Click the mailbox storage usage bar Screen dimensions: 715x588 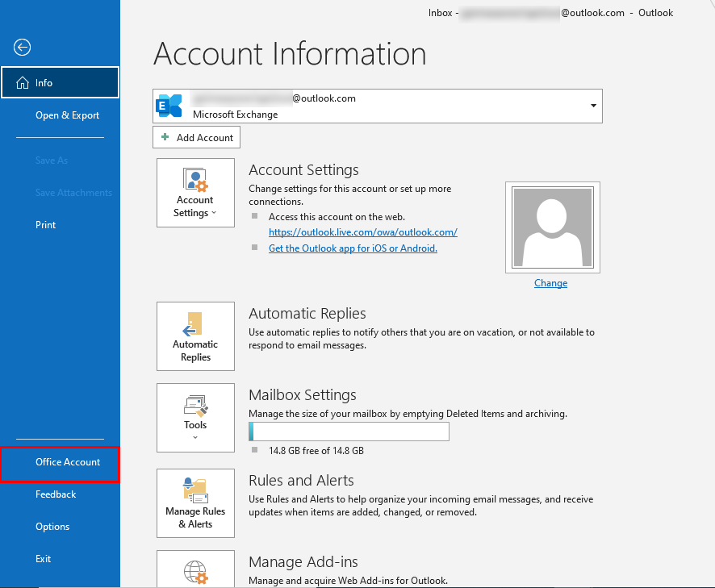[x=349, y=432]
